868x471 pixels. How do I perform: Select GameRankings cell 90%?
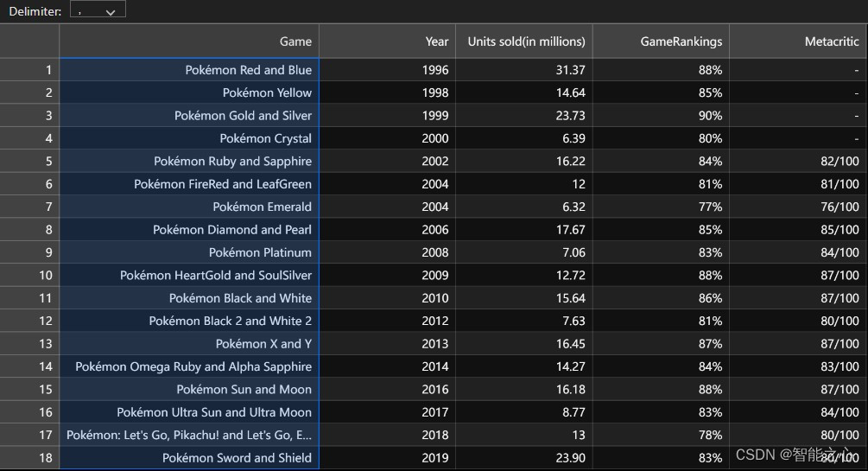click(661, 115)
